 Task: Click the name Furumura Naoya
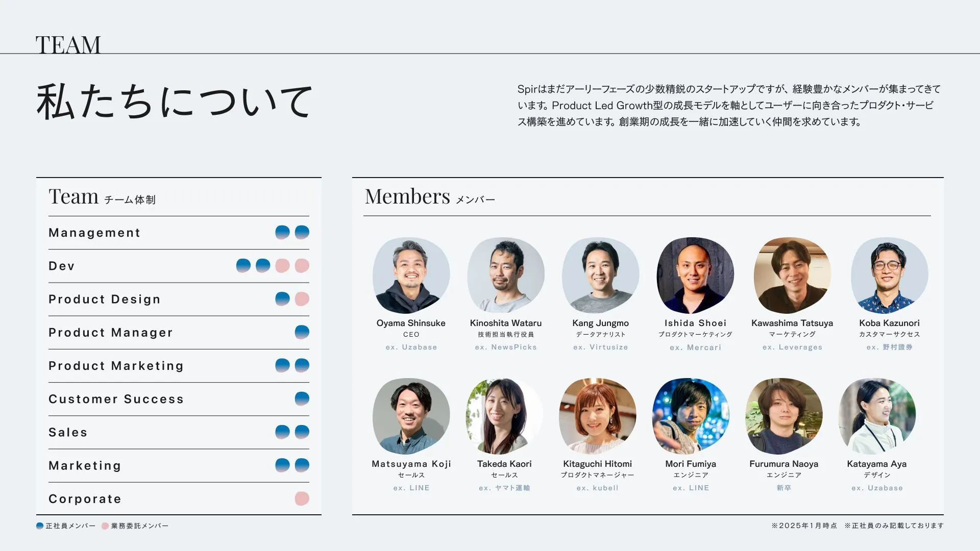pos(784,464)
